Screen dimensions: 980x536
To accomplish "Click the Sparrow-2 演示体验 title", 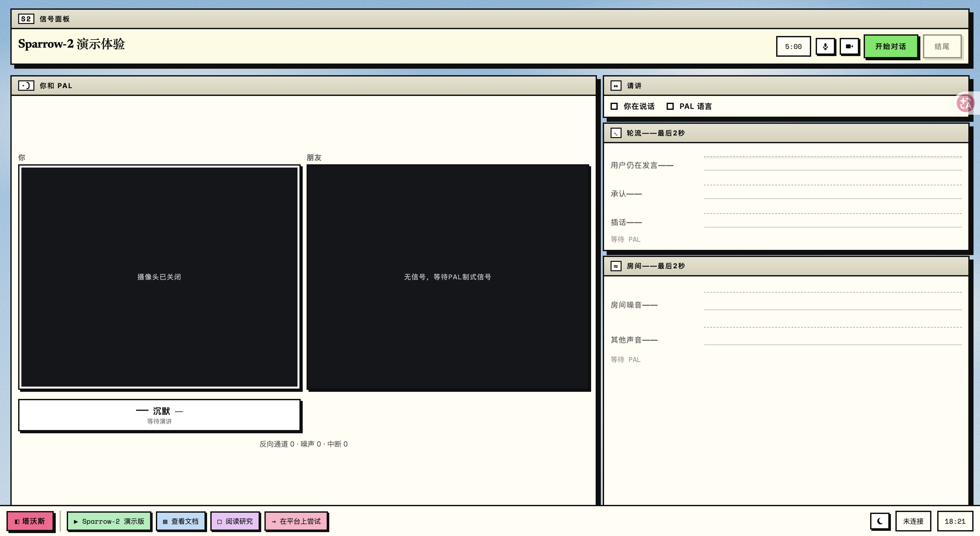I will coord(72,44).
